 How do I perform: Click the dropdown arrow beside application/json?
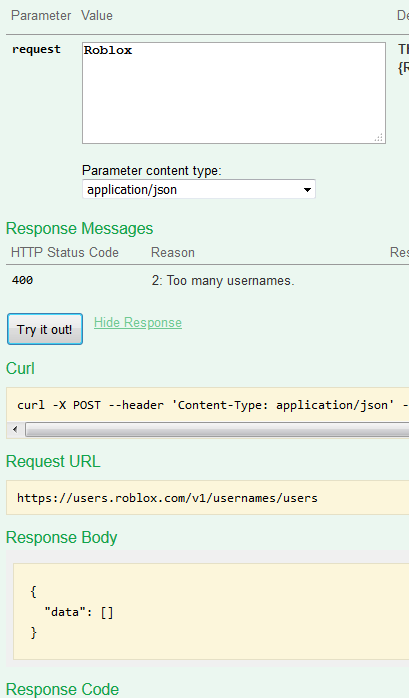point(307,190)
